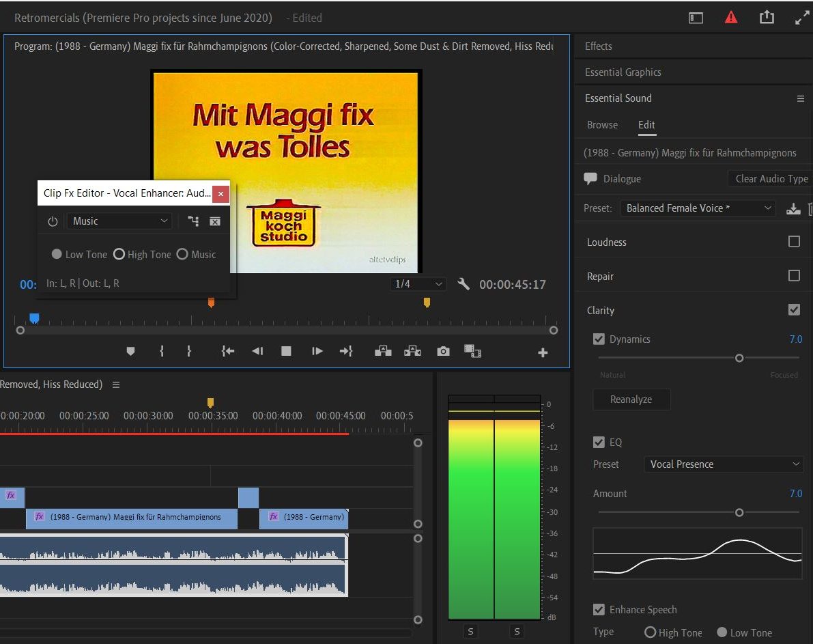Open the button editor plus icon

tap(543, 353)
